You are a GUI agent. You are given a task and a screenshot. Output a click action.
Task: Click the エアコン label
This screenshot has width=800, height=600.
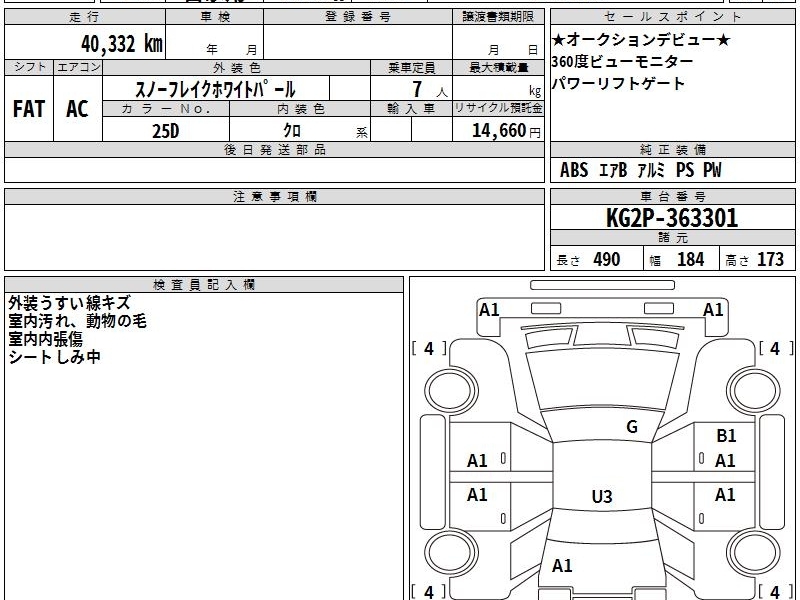pyautogui.click(x=78, y=67)
